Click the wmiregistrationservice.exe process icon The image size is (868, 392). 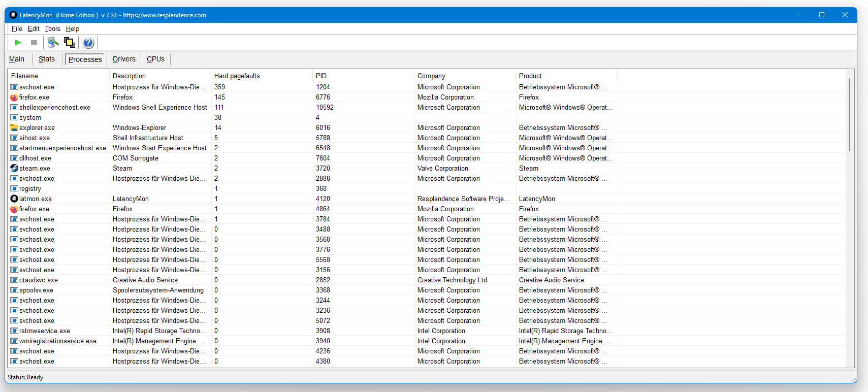pyautogui.click(x=14, y=341)
